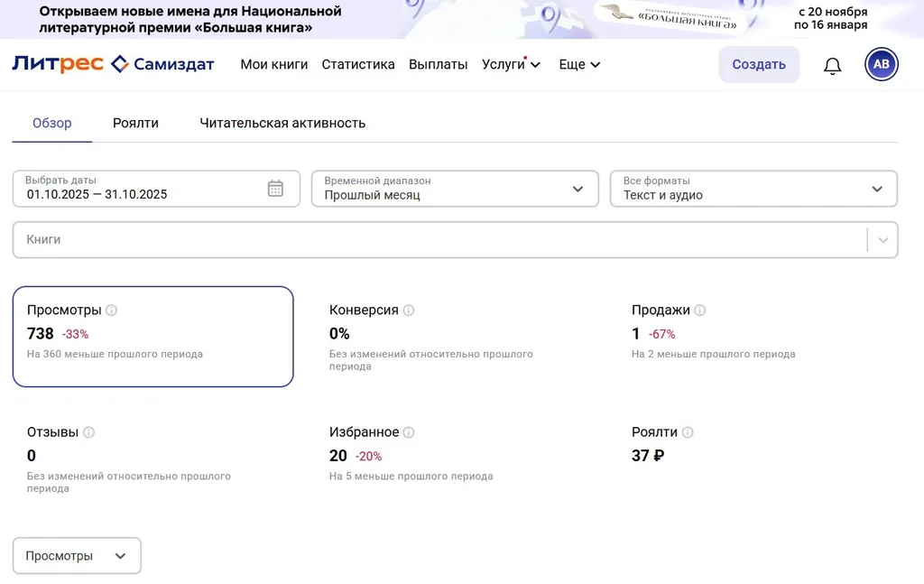This screenshot has height=584, width=924.
Task: Click the Книги search field
Action: (439, 240)
